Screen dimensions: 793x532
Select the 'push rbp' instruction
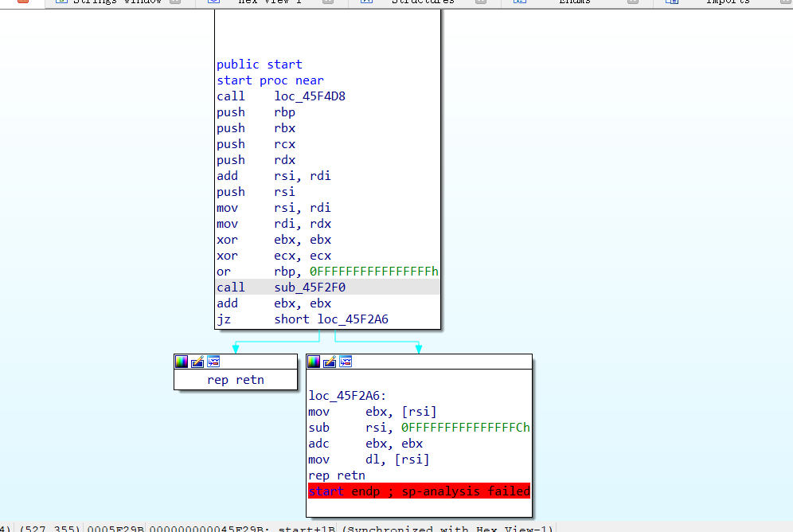(256, 112)
